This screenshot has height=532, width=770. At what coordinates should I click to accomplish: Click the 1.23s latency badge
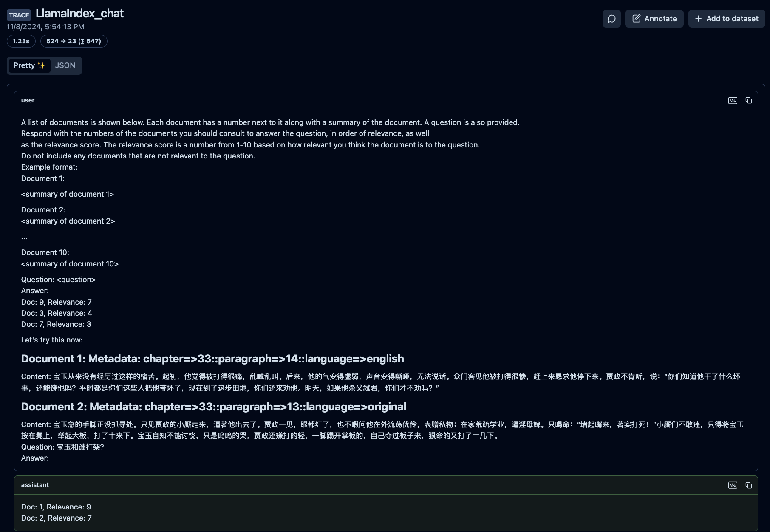pos(21,41)
